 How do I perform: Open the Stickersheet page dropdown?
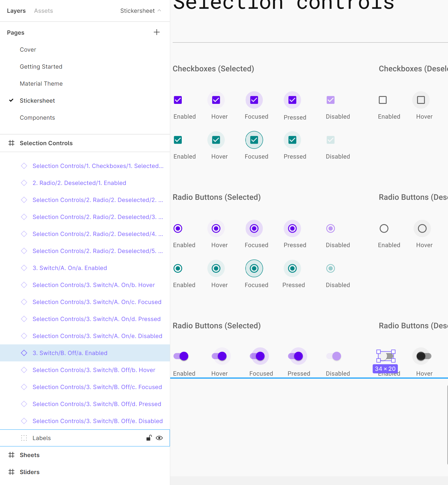pyautogui.click(x=140, y=11)
